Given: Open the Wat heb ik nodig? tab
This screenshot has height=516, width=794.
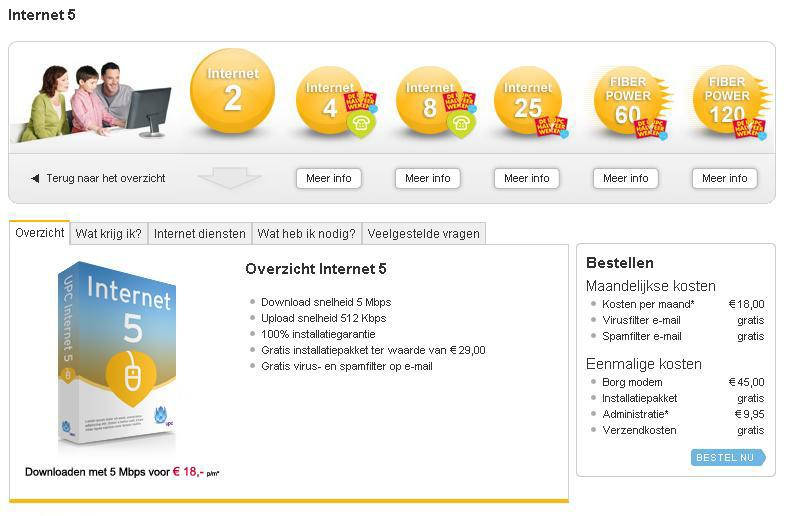Looking at the screenshot, I should pyautogui.click(x=306, y=233).
